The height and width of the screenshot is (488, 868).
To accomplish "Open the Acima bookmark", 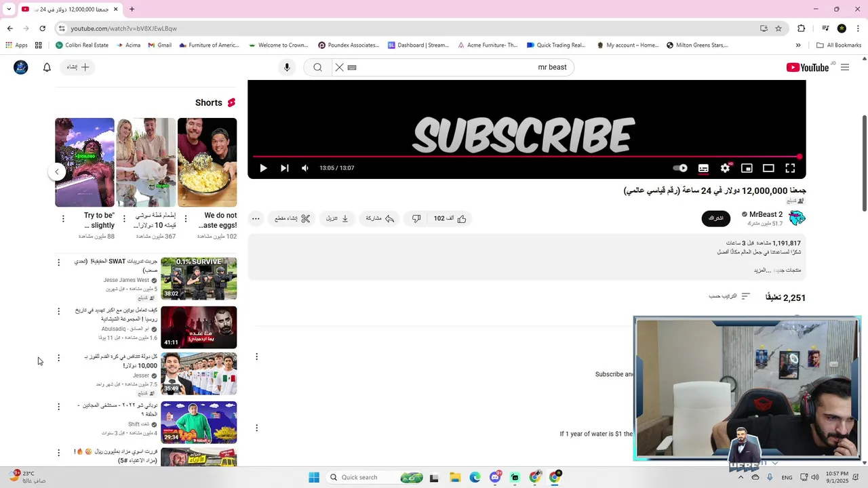I will coord(128,45).
